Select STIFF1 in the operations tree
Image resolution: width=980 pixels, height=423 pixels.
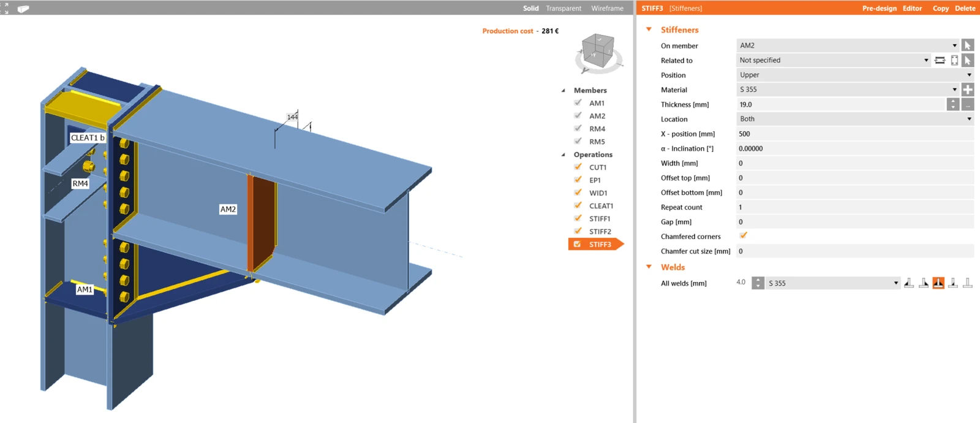tap(600, 219)
